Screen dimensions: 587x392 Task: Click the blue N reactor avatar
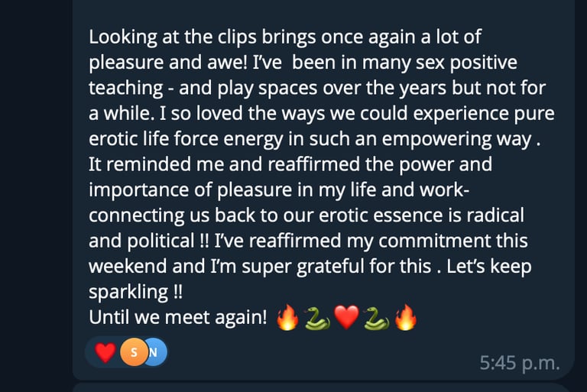[154, 352]
